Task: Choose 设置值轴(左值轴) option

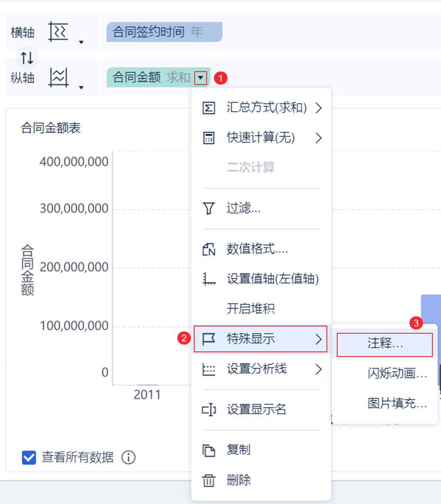Action: [x=261, y=279]
